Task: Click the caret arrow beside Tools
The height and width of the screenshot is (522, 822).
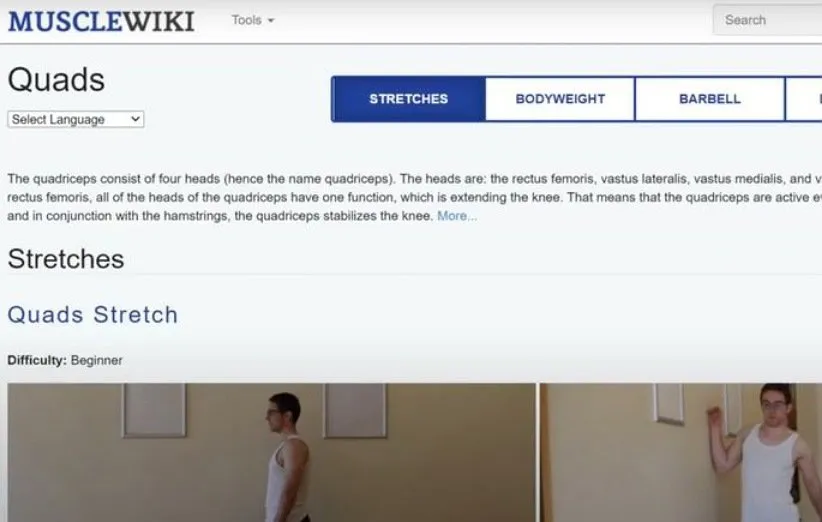Action: [x=271, y=20]
